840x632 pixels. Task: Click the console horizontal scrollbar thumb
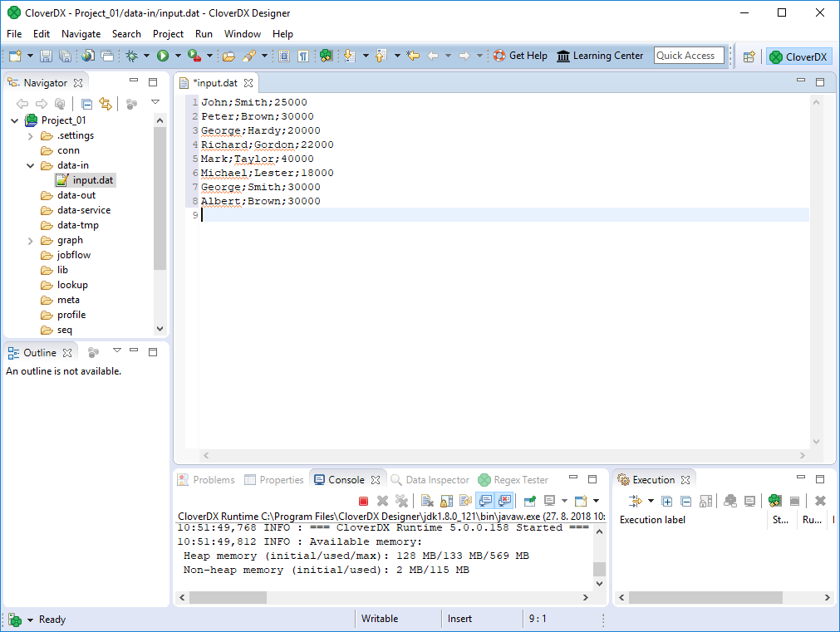point(228,597)
